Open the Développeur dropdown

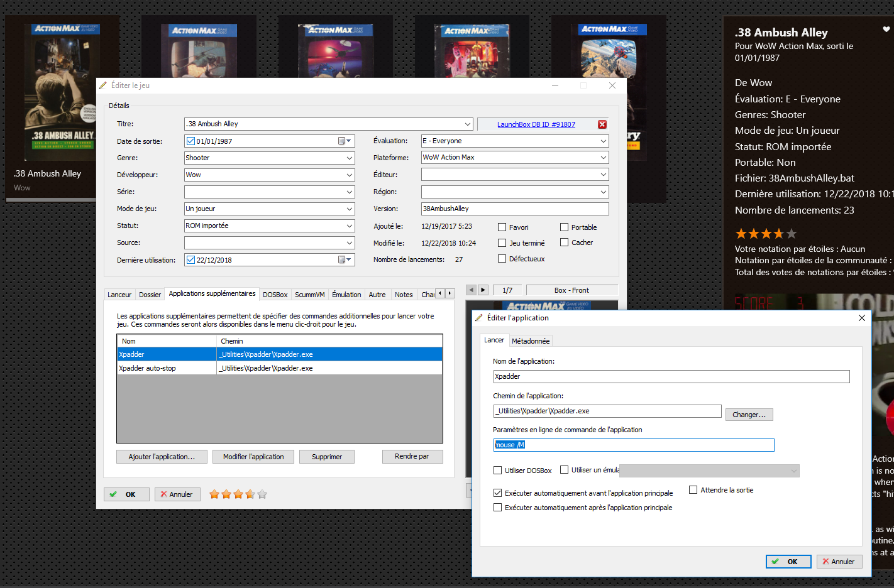tap(350, 175)
